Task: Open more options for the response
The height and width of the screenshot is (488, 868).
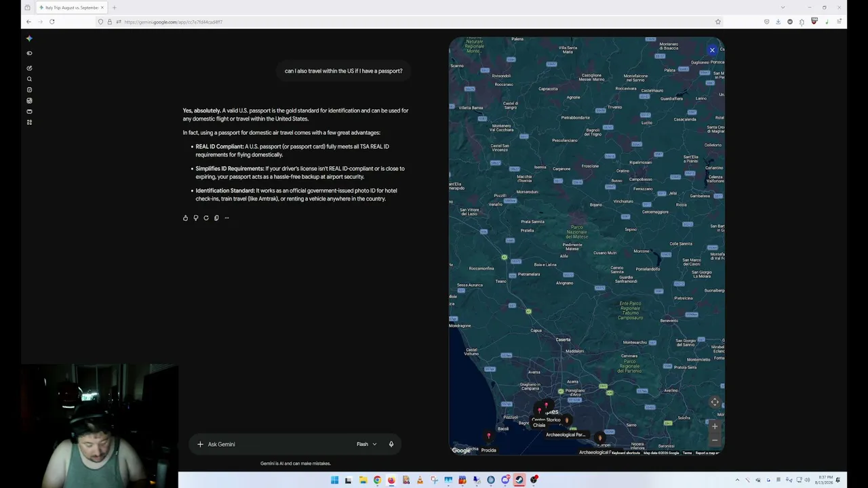Action: [226, 218]
